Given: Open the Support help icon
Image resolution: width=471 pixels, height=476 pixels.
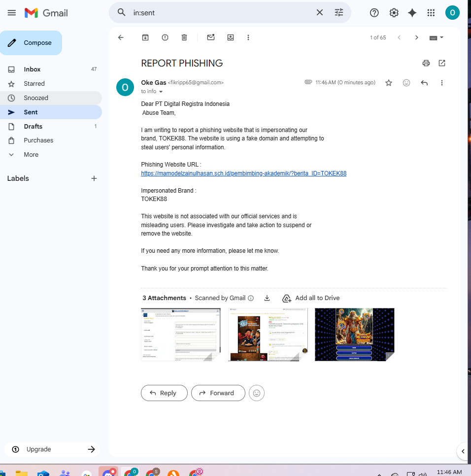Looking at the screenshot, I should point(374,13).
